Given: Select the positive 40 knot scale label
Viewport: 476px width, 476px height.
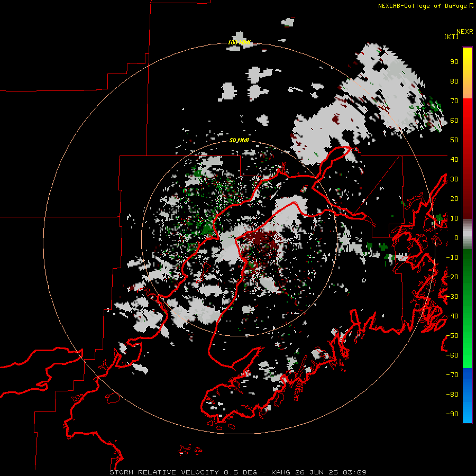Looking at the screenshot, I should [x=454, y=159].
